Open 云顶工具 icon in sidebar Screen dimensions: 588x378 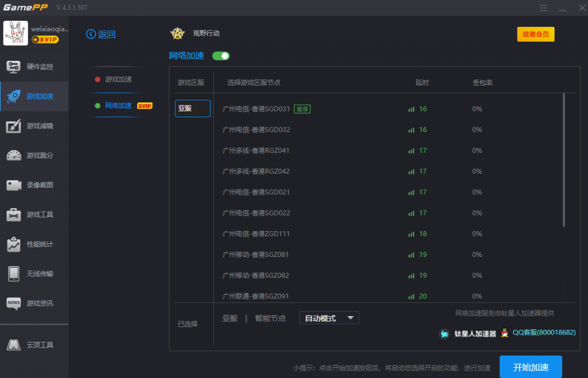[x=14, y=345]
